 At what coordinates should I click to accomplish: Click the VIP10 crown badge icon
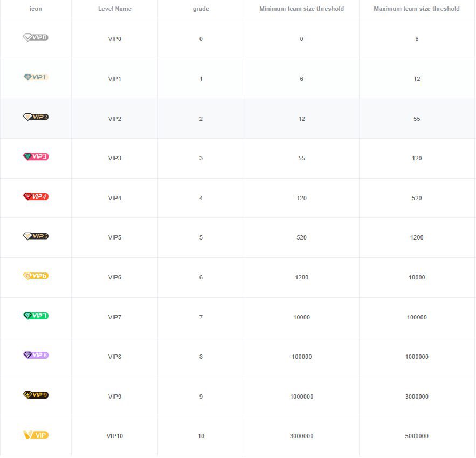(x=36, y=434)
